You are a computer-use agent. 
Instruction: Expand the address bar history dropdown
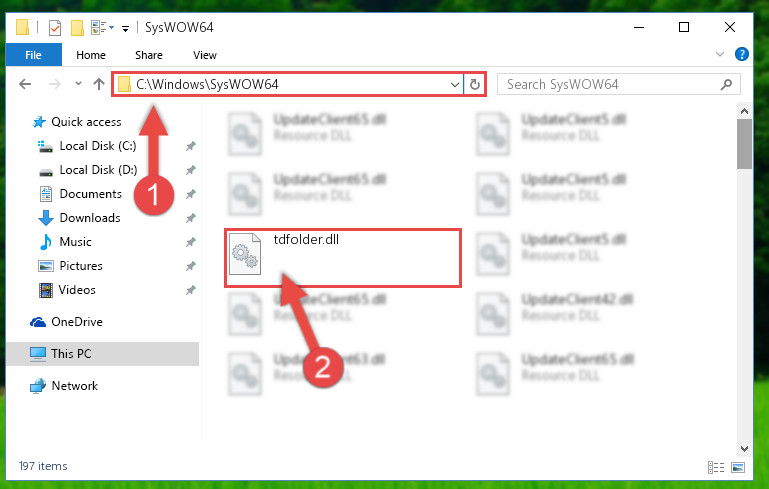[x=455, y=84]
